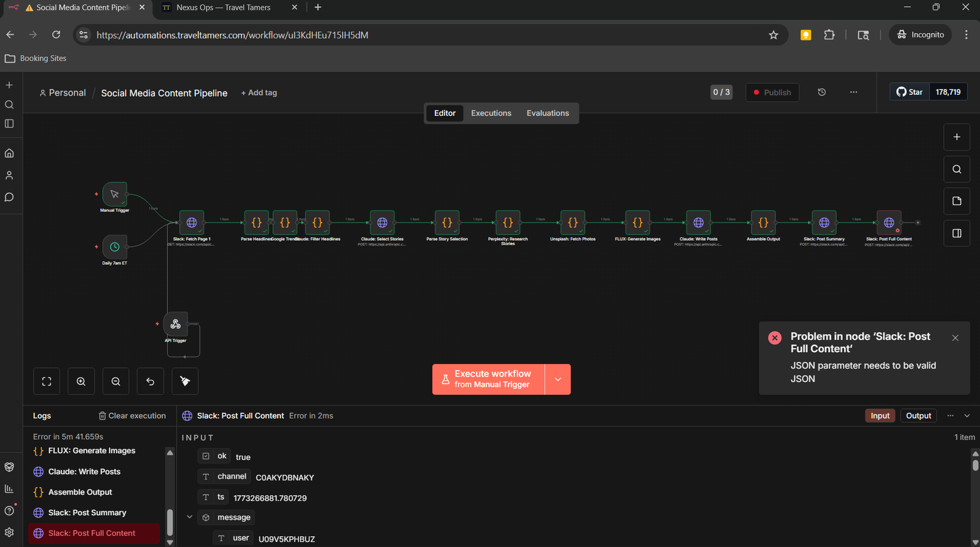
Task: Click the fit-to-view canvas button
Action: 47,382
